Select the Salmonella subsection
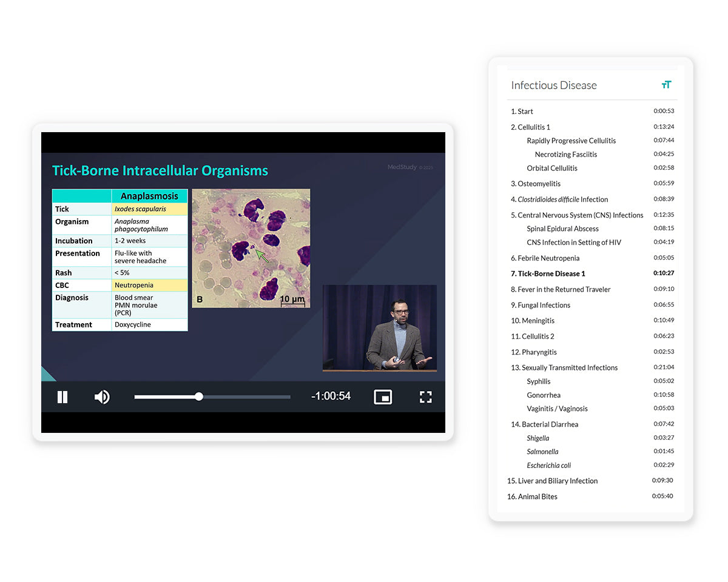The image size is (728, 582). [542, 452]
